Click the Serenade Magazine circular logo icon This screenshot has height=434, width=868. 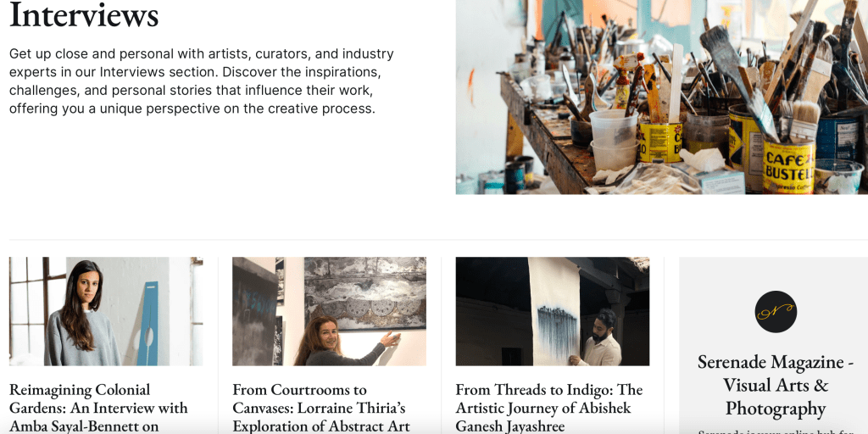pos(776,312)
